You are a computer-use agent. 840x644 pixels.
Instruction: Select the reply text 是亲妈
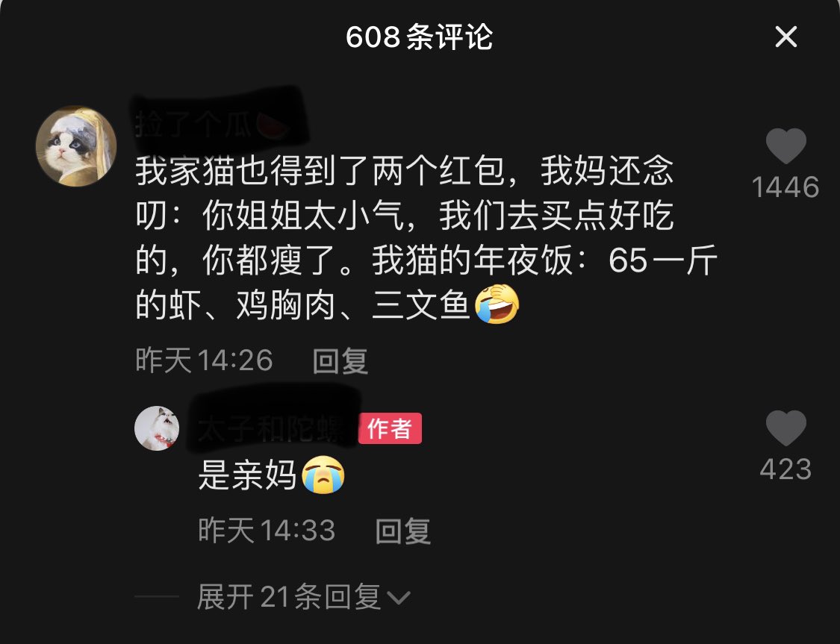click(247, 475)
